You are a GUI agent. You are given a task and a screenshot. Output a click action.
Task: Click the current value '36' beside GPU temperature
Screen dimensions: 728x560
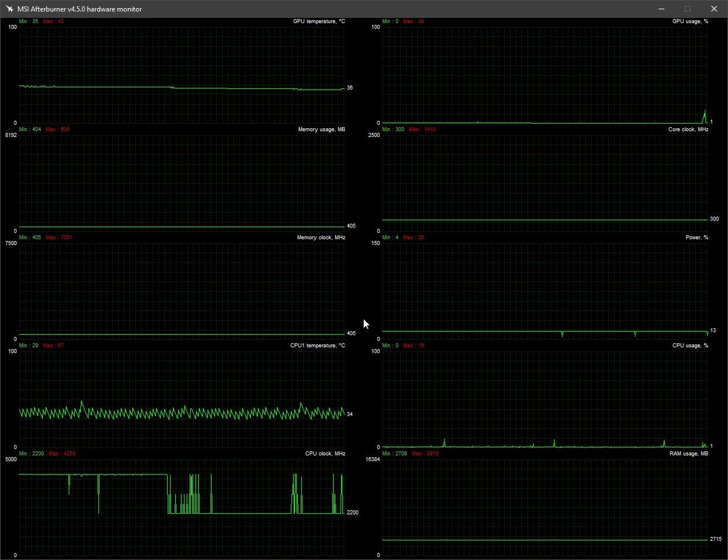pyautogui.click(x=350, y=88)
